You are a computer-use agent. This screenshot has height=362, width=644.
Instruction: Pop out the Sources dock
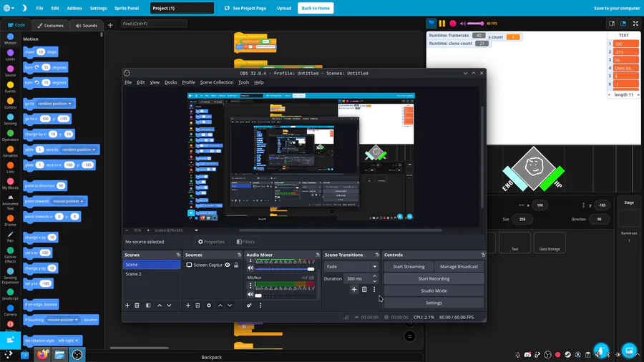pos(239,255)
